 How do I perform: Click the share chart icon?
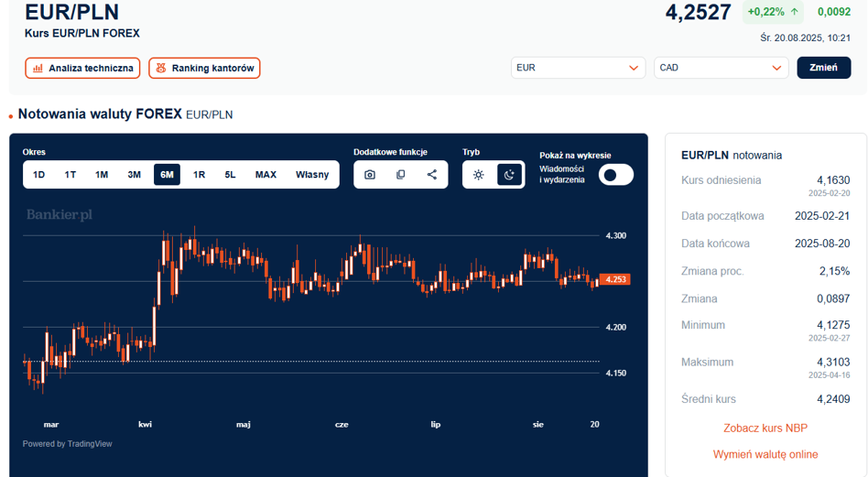(432, 175)
